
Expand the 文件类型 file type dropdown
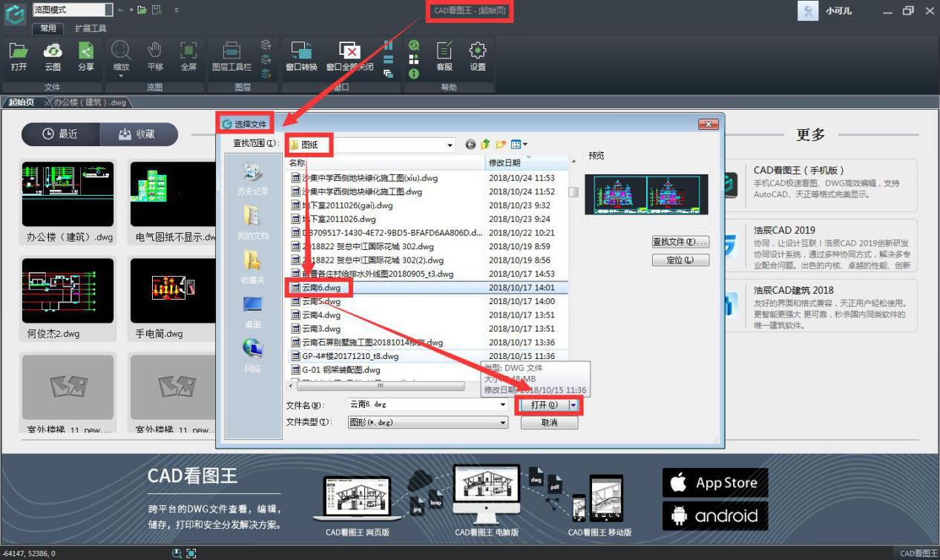(x=503, y=423)
